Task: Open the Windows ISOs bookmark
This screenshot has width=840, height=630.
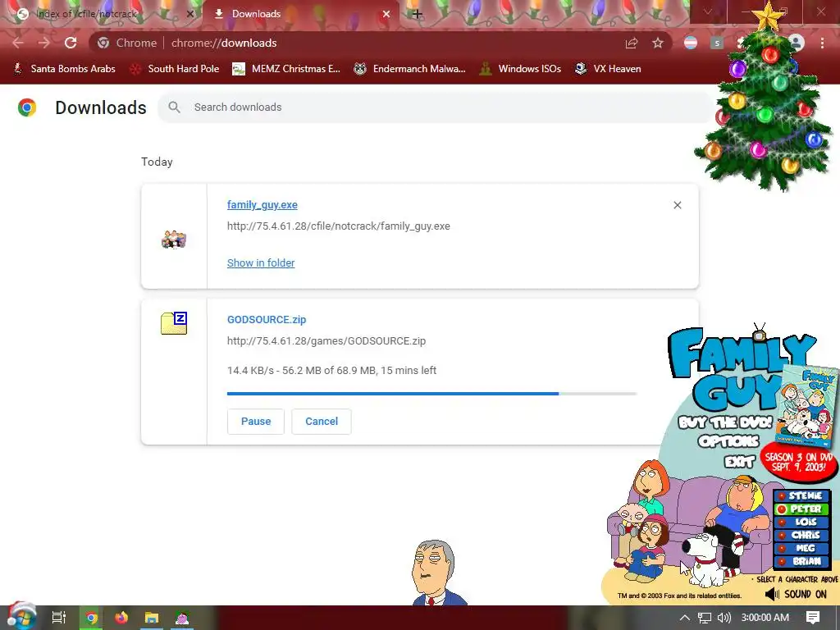Action: click(520, 69)
